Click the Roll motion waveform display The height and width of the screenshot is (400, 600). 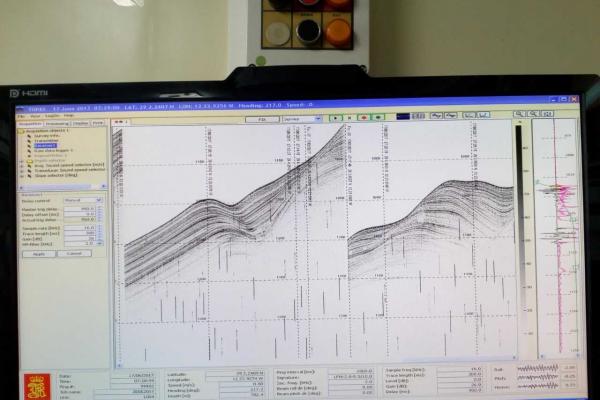tap(537, 368)
